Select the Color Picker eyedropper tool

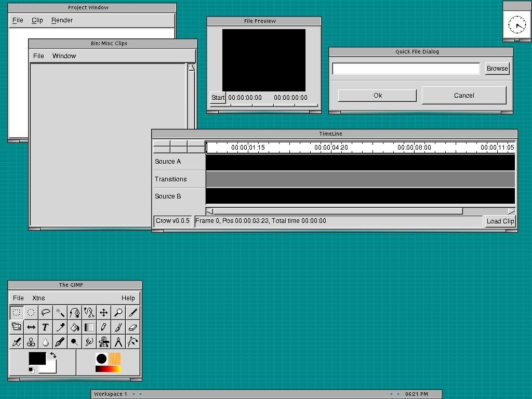click(x=60, y=327)
